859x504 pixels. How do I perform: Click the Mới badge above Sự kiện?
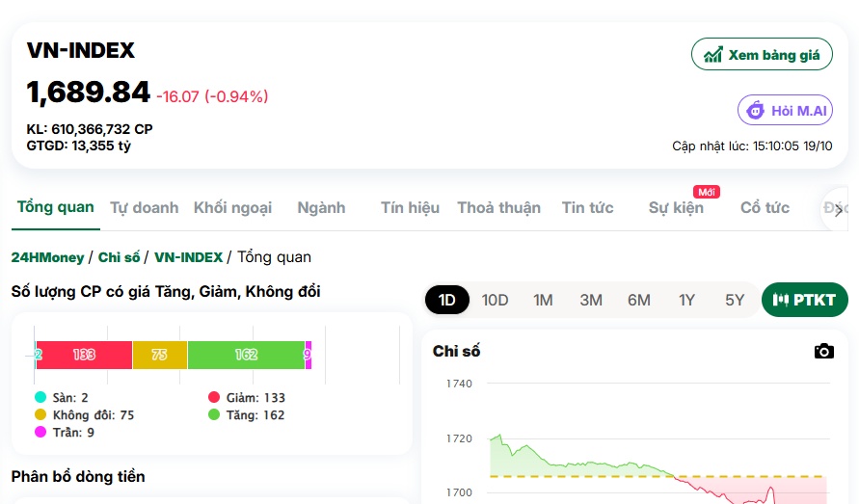coord(706,193)
